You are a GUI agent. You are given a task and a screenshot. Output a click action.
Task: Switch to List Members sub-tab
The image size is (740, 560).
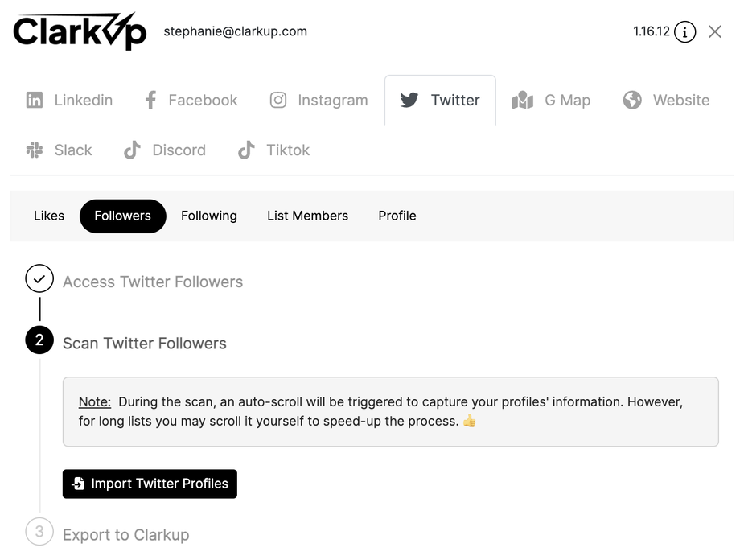coord(307,216)
